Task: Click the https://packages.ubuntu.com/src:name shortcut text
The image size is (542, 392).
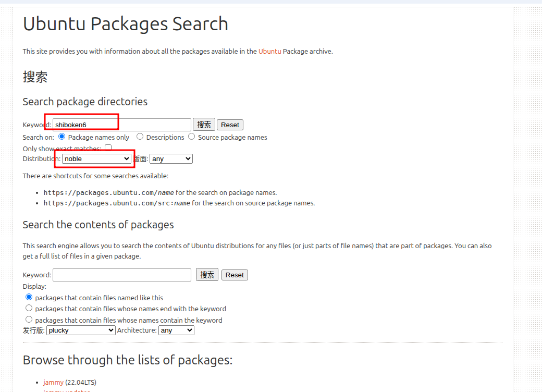Action: [117, 203]
